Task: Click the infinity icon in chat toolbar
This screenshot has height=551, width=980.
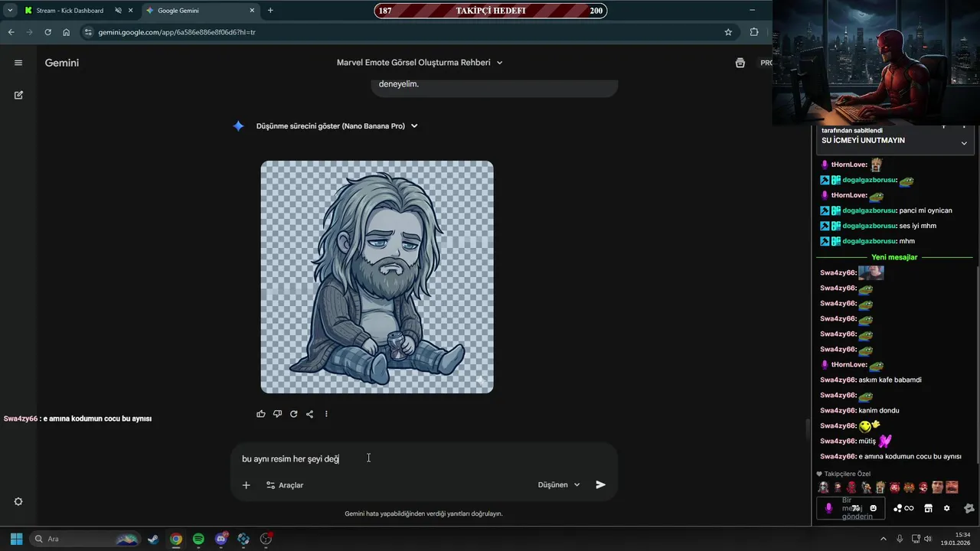Action: point(909,508)
